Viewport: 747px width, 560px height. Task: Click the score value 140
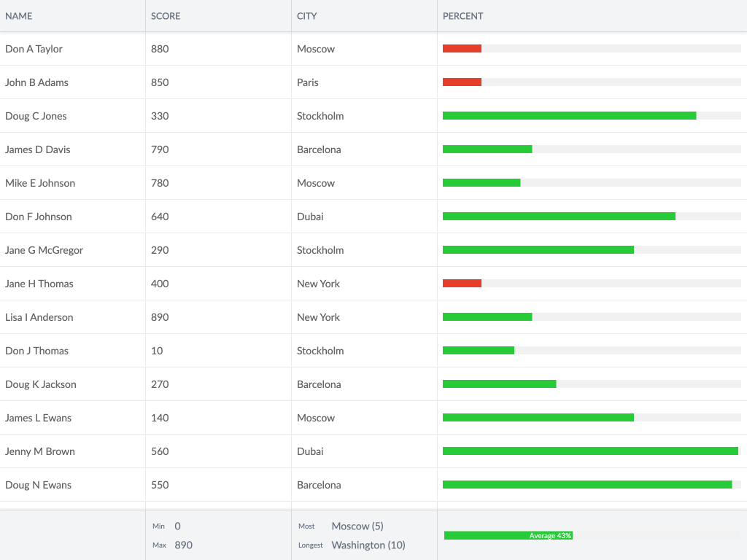(x=160, y=418)
